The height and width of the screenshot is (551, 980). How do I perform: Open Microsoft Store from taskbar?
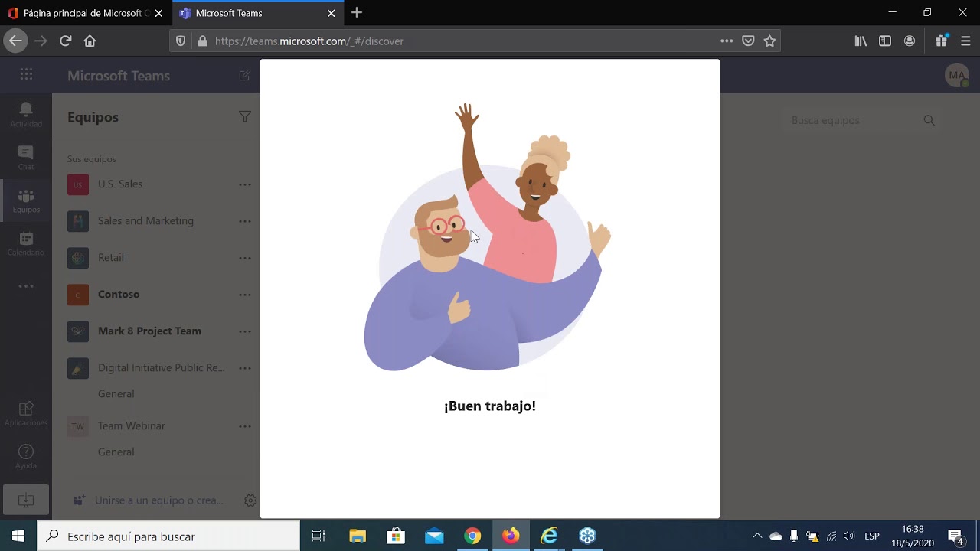(x=396, y=536)
